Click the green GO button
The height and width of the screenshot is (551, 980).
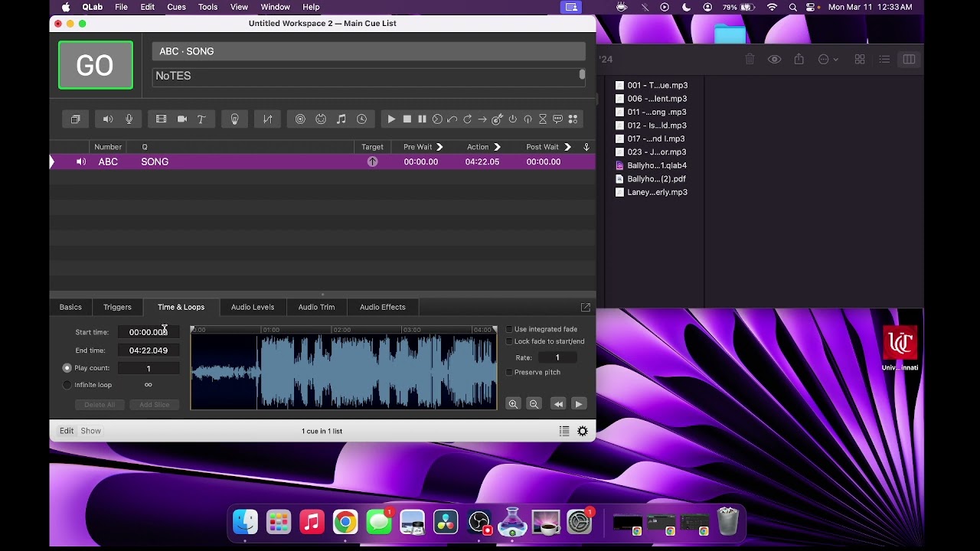tap(96, 65)
